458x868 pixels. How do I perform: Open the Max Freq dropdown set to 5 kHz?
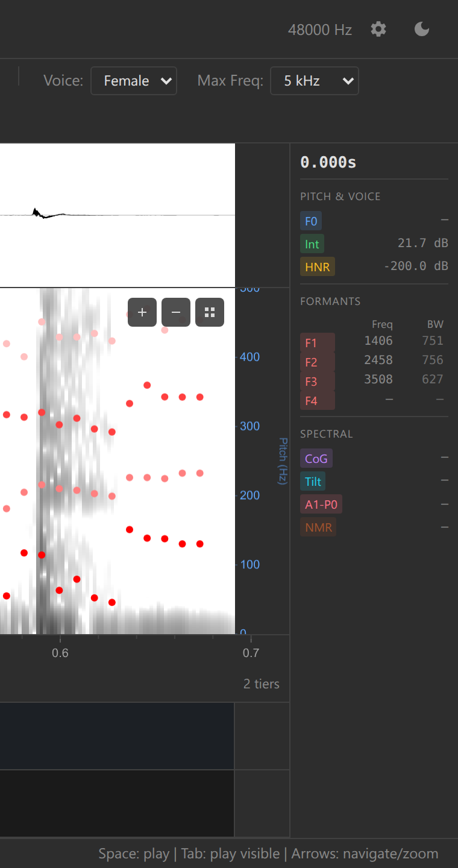tap(315, 81)
